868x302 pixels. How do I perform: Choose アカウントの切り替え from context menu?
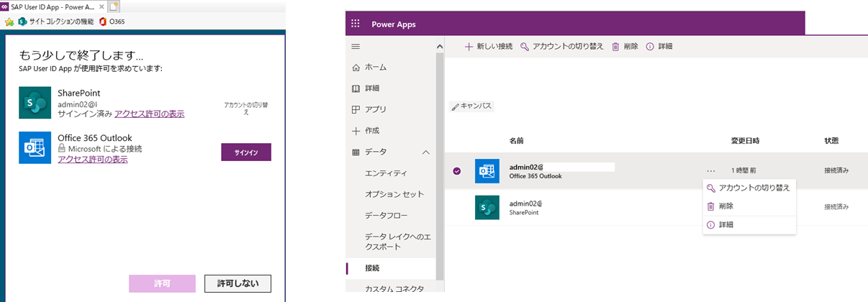tap(749, 188)
